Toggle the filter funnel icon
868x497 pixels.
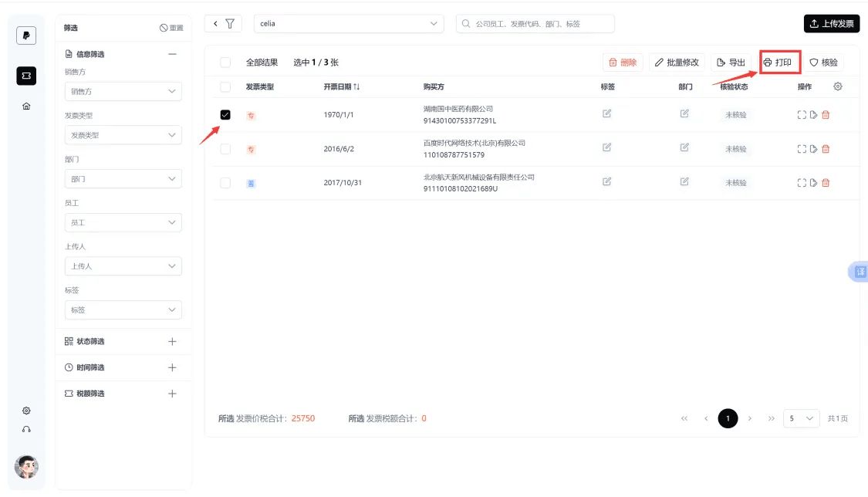click(x=230, y=23)
